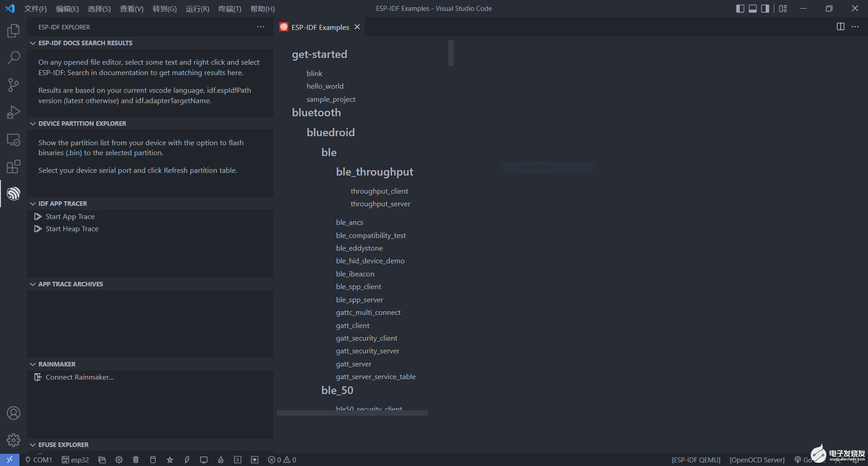Split the editor to the right
Screen dimensions: 868x466
pos(840,27)
